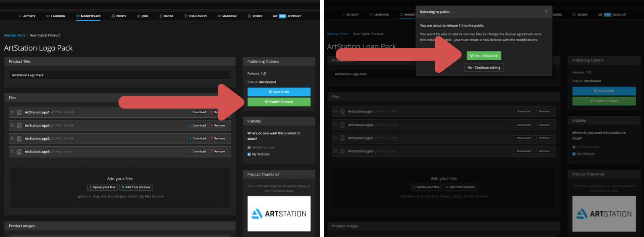Rename ArtStationLogo1 via pencil icon, left screenshot
The height and width of the screenshot is (237, 644).
(53, 112)
